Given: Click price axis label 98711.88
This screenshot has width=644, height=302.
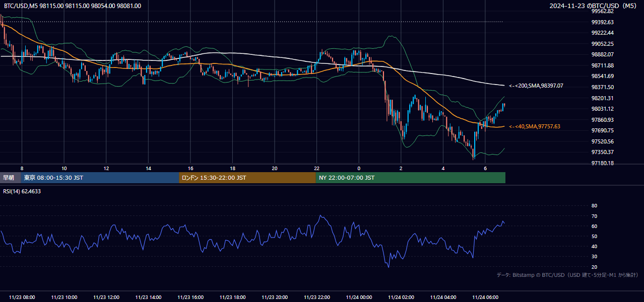Looking at the screenshot, I should point(603,65).
